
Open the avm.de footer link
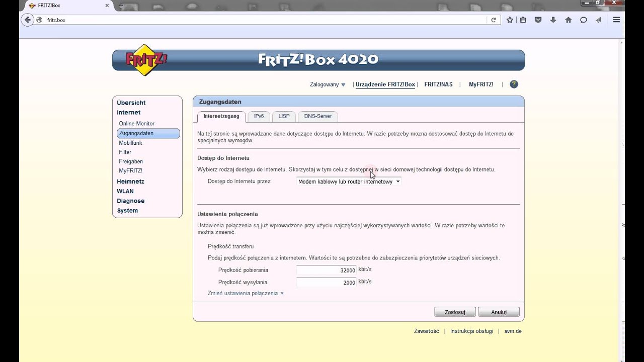(513, 331)
